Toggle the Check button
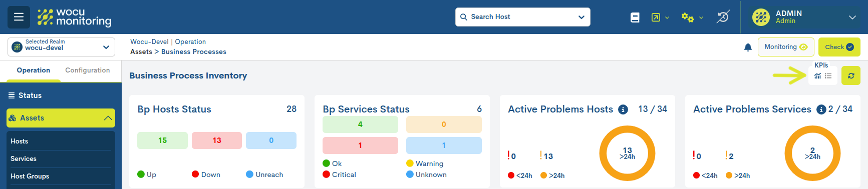868x189 pixels. click(x=839, y=47)
